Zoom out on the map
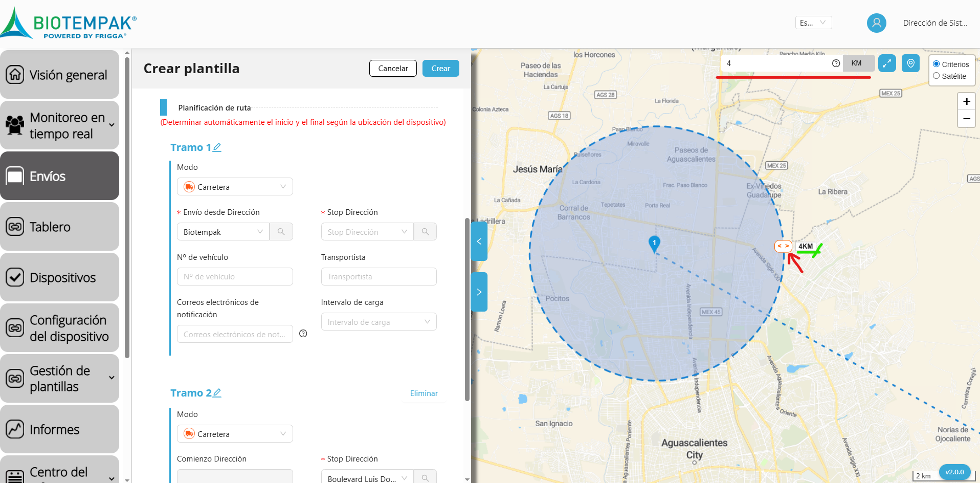The image size is (980, 483). (966, 119)
